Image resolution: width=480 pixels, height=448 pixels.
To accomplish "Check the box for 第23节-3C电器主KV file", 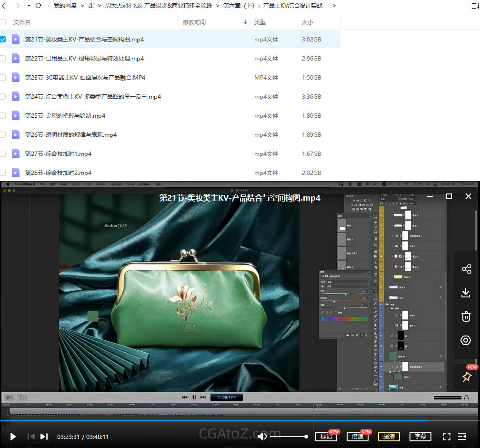I will (3, 78).
